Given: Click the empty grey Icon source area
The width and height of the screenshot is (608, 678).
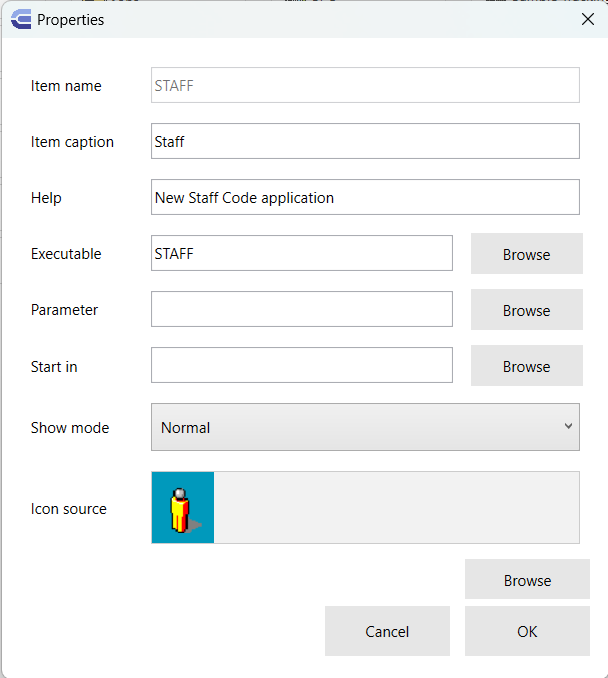Looking at the screenshot, I should (x=396, y=508).
